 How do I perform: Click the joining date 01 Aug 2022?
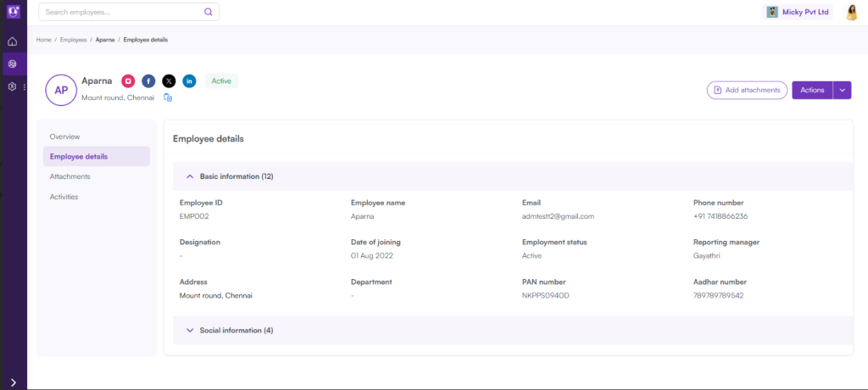(x=372, y=256)
